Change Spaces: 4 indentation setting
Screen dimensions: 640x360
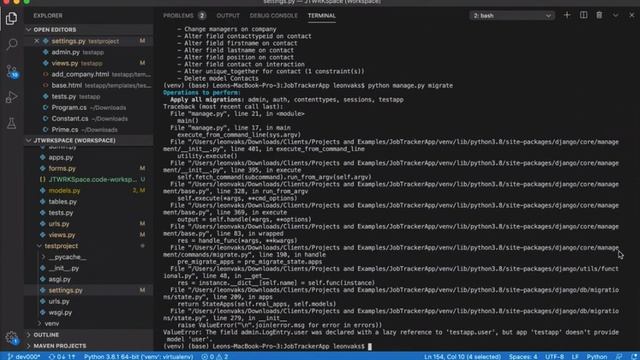tap(523, 356)
